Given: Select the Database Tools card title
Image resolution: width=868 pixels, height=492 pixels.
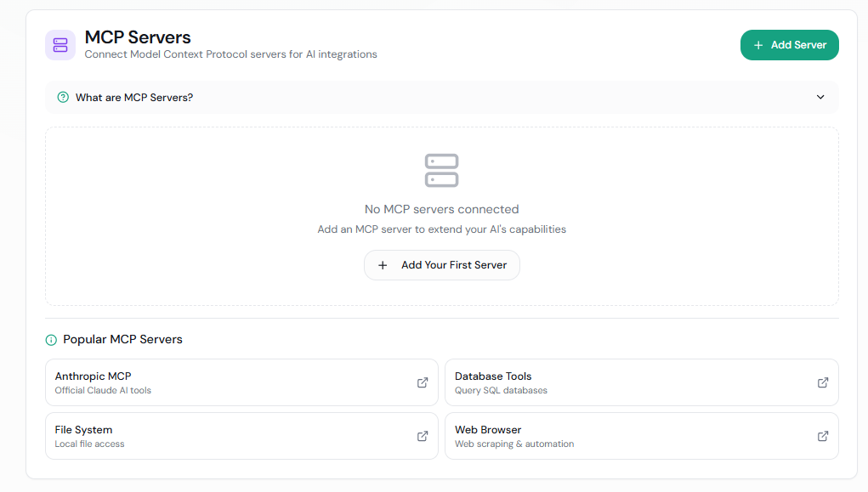Looking at the screenshot, I should click(493, 376).
